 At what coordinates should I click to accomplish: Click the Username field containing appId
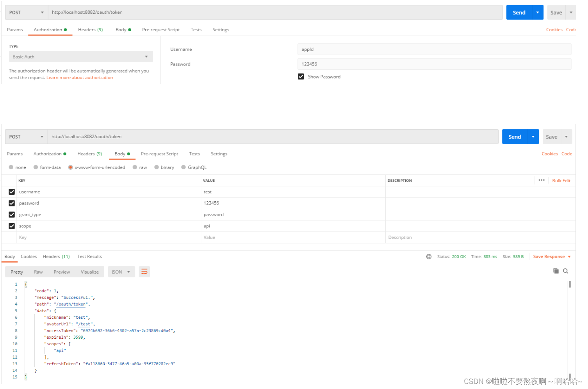click(x=434, y=50)
